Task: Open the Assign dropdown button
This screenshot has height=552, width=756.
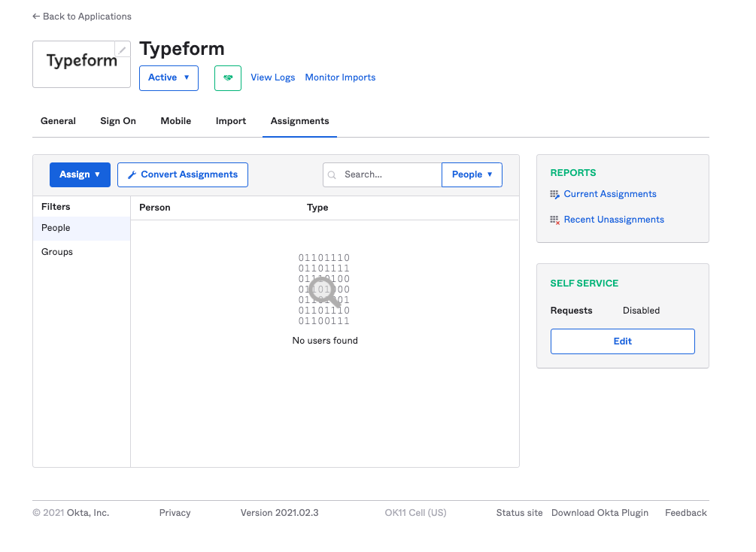Action: coord(80,174)
